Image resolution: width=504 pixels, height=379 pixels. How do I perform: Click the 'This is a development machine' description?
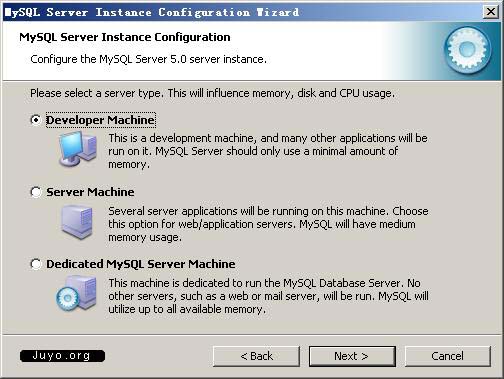pyautogui.click(x=268, y=151)
